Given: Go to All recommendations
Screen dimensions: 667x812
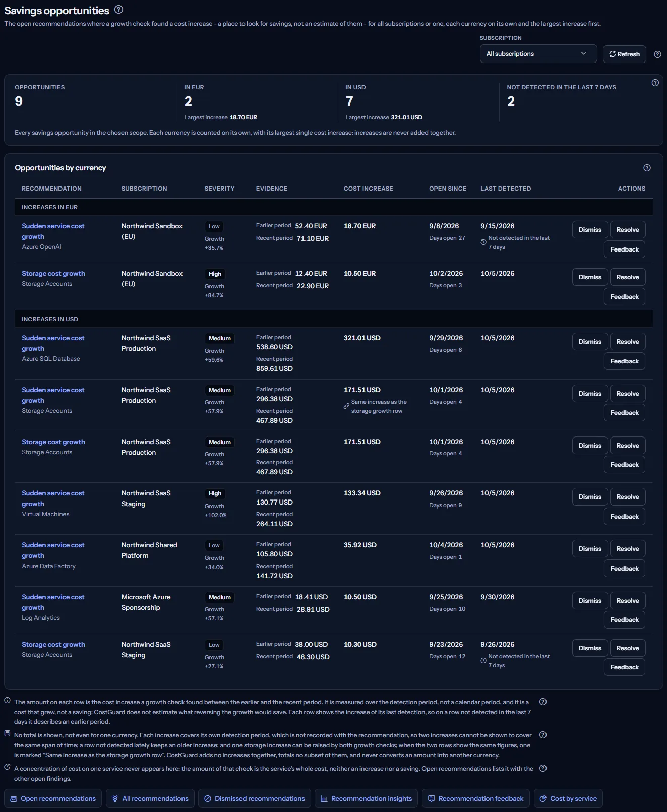Looking at the screenshot, I should [x=150, y=798].
